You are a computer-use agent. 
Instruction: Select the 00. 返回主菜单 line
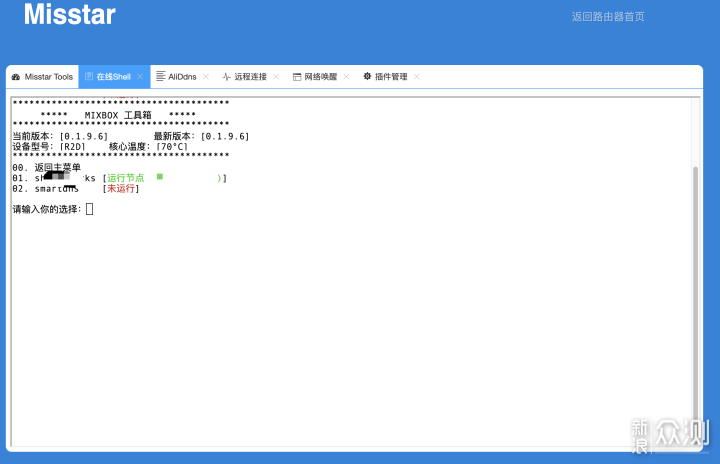coord(46,168)
